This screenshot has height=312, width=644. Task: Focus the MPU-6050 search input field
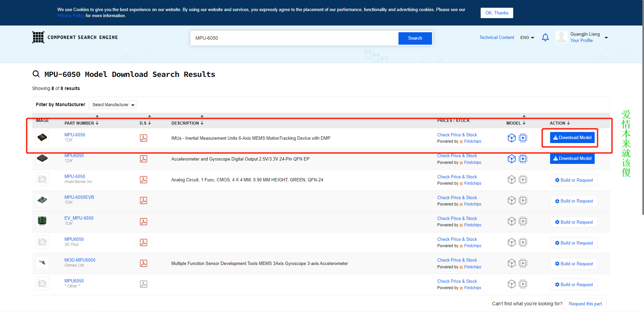(294, 38)
